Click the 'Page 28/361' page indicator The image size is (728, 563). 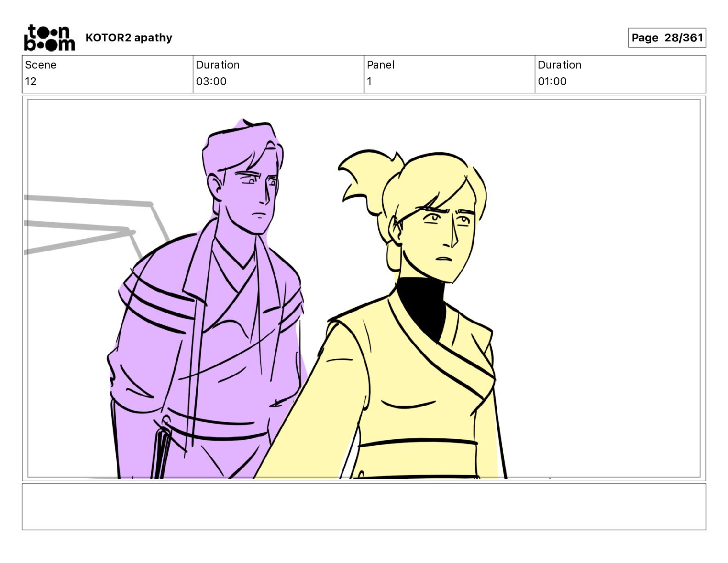pyautogui.click(x=667, y=38)
